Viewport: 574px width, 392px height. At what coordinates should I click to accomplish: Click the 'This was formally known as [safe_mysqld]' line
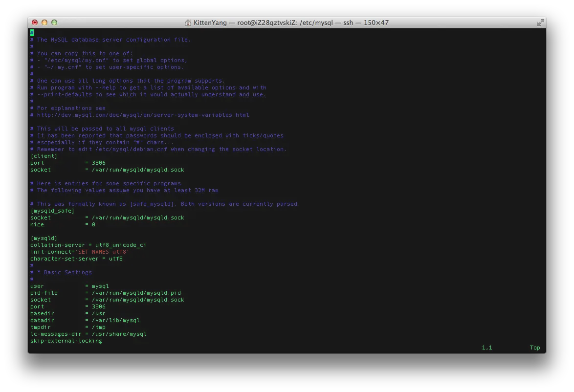point(165,204)
